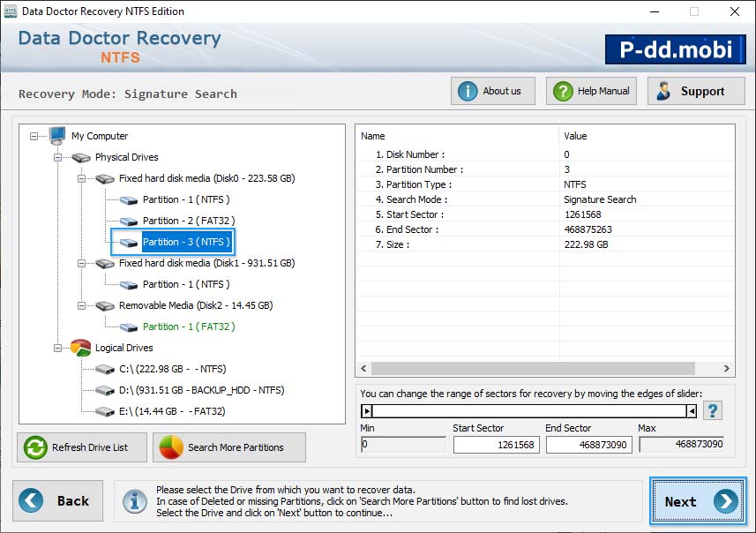756x533 pixels.
Task: Select green Partition - 1 (FAT32) under Disk2
Action: tap(189, 327)
